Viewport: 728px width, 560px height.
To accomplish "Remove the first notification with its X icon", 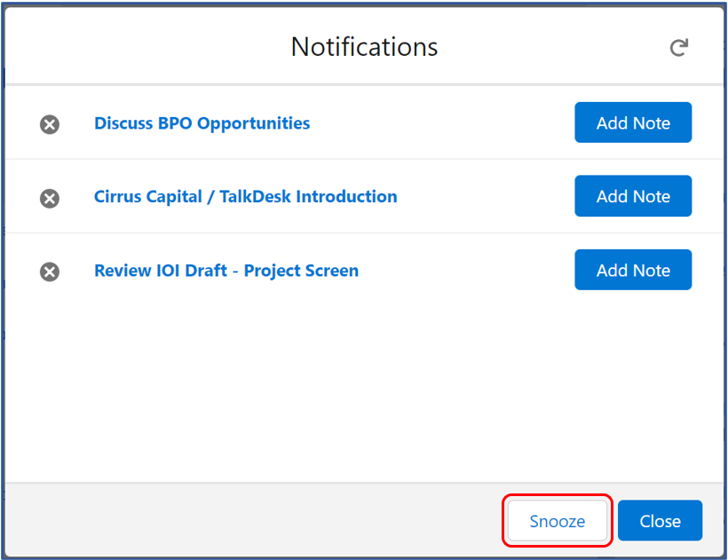I will click(x=50, y=124).
